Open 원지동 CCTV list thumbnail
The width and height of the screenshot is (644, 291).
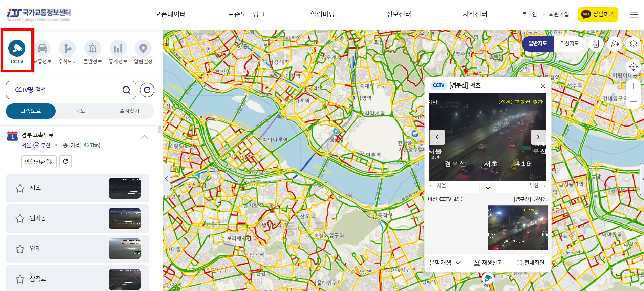click(x=125, y=218)
